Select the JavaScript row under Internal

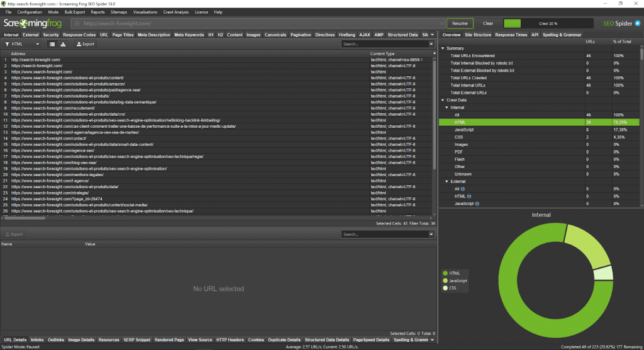pos(539,130)
